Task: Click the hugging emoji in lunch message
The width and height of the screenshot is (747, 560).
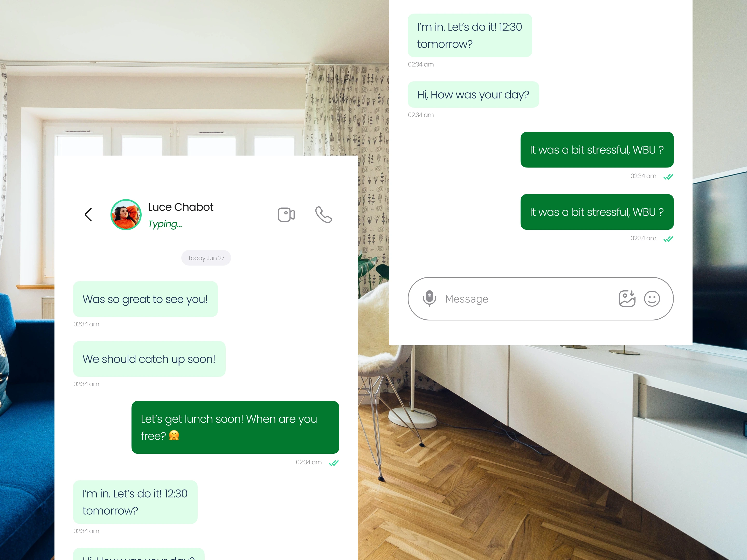Action: (174, 436)
